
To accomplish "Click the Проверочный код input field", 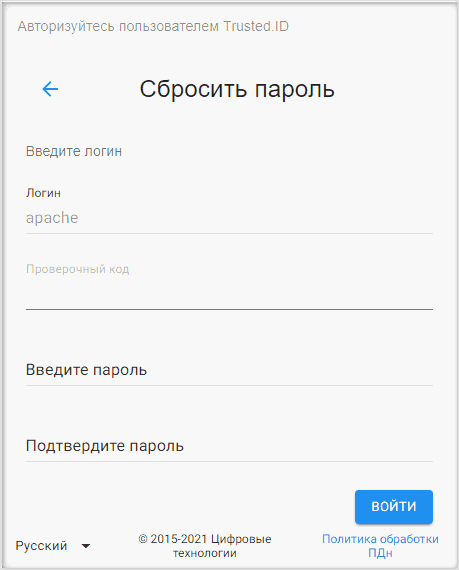I will 229,293.
